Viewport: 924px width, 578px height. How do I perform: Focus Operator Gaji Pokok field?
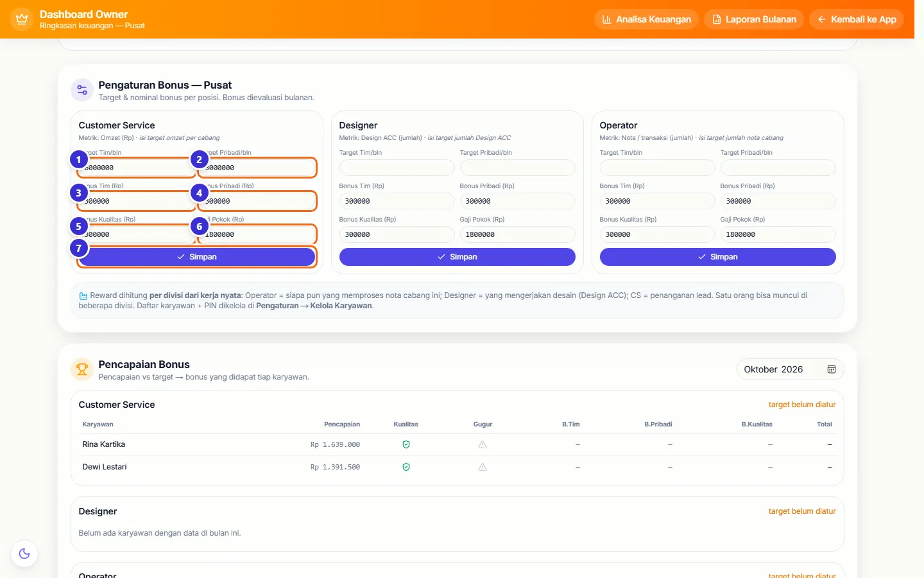(x=778, y=234)
